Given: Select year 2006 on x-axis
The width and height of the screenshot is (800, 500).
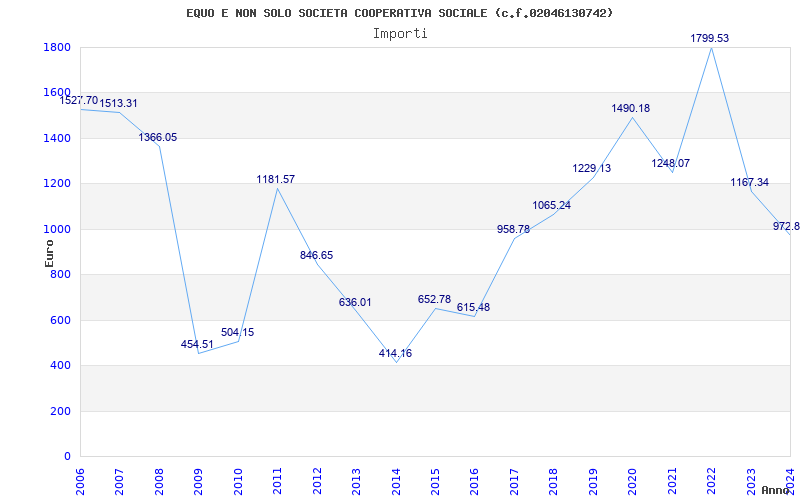Looking at the screenshot, I should click(80, 481).
